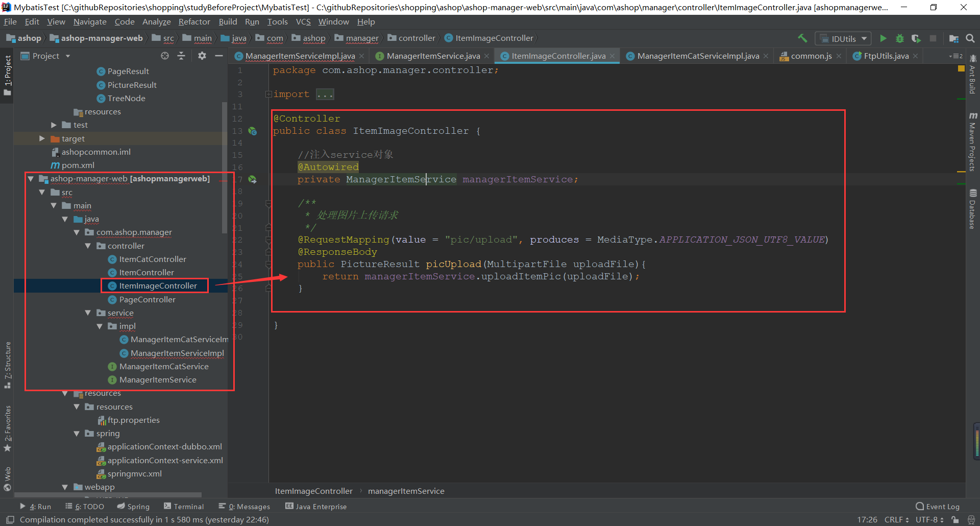Open Project panel settings gear
The image size is (980, 526).
[202, 56]
